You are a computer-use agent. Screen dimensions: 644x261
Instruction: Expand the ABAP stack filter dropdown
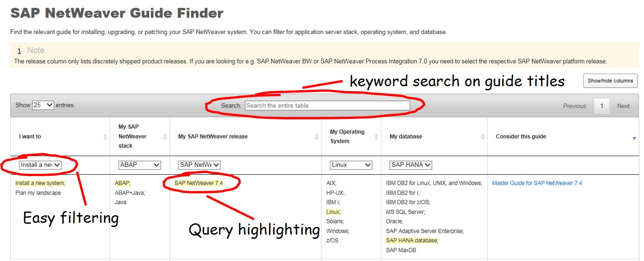(x=140, y=165)
